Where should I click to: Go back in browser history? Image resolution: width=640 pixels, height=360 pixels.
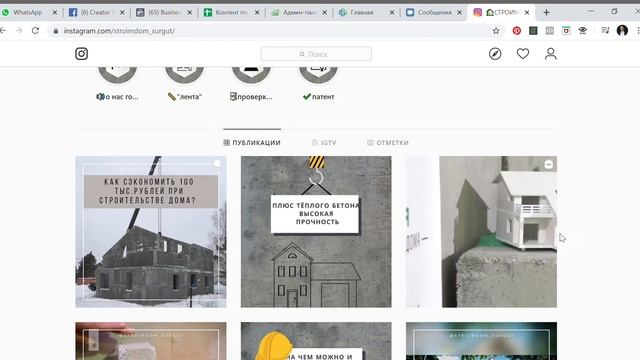click(x=3, y=31)
